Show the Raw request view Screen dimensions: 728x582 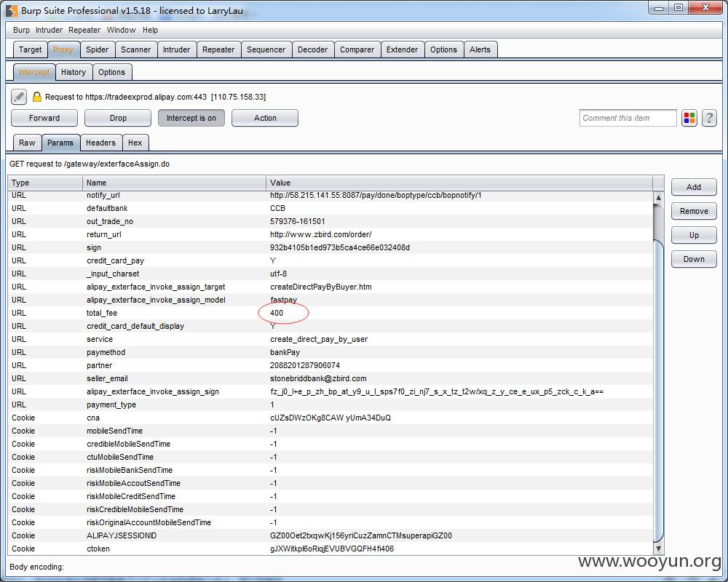click(x=27, y=143)
